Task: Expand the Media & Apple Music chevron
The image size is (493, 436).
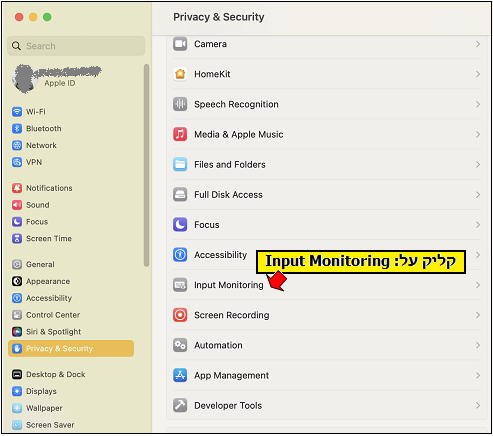Action: tap(478, 134)
